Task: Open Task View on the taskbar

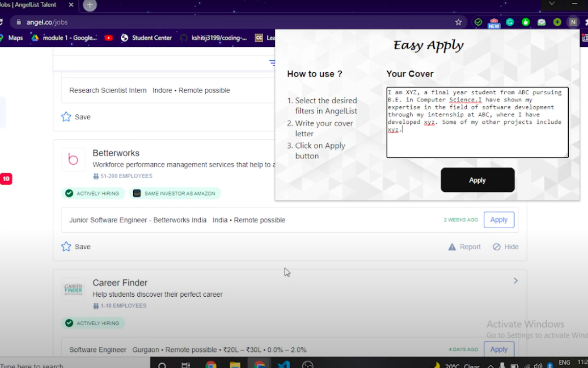Action: (186, 366)
